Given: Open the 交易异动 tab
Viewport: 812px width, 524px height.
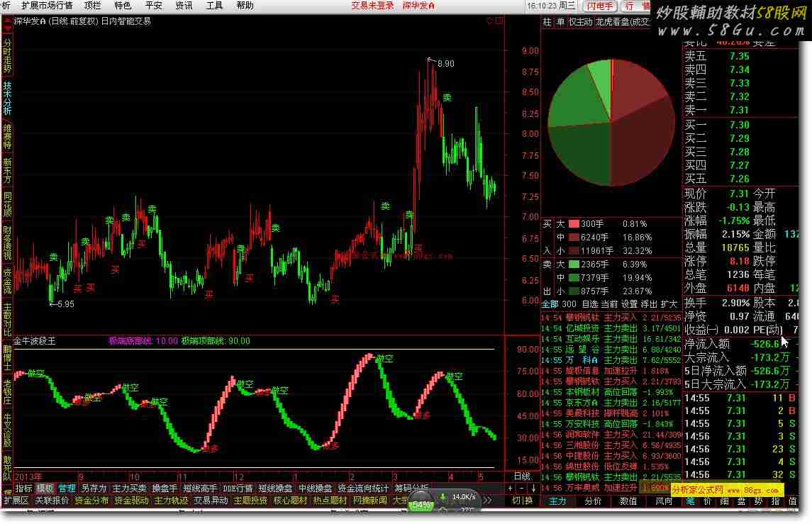Looking at the screenshot, I should pos(211,501).
